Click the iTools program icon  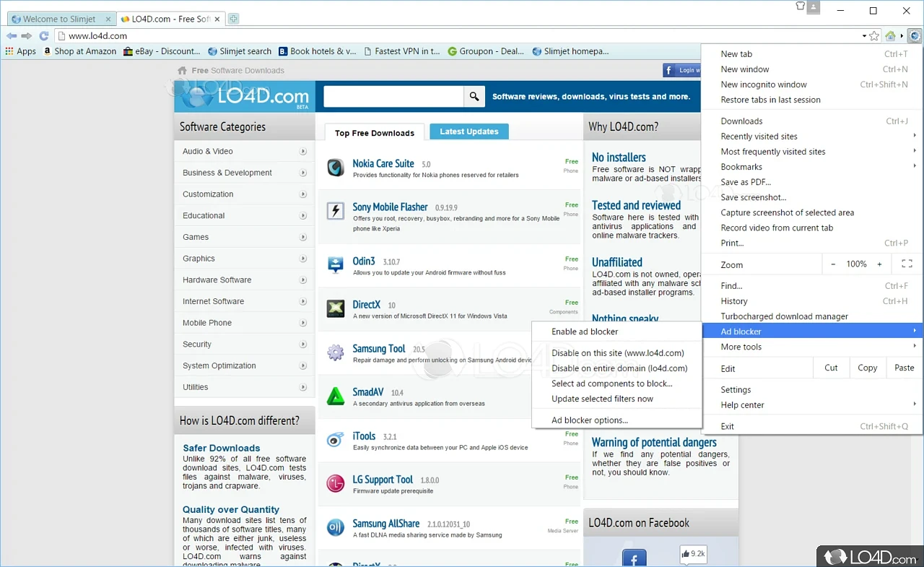tap(336, 440)
